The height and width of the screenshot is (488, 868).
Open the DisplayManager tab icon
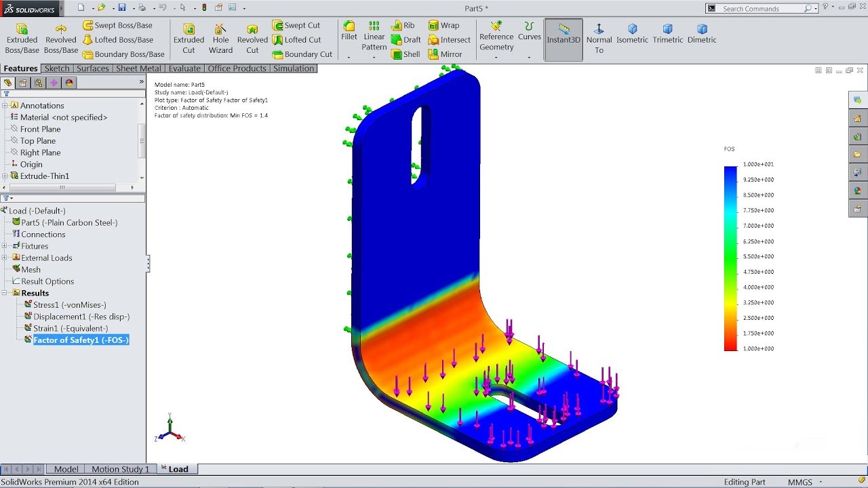(68, 83)
